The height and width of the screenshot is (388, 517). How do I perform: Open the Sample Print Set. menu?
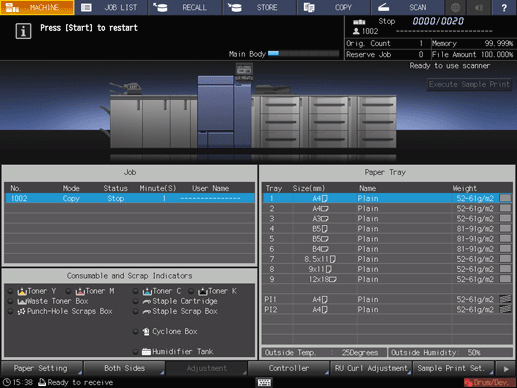(454, 369)
